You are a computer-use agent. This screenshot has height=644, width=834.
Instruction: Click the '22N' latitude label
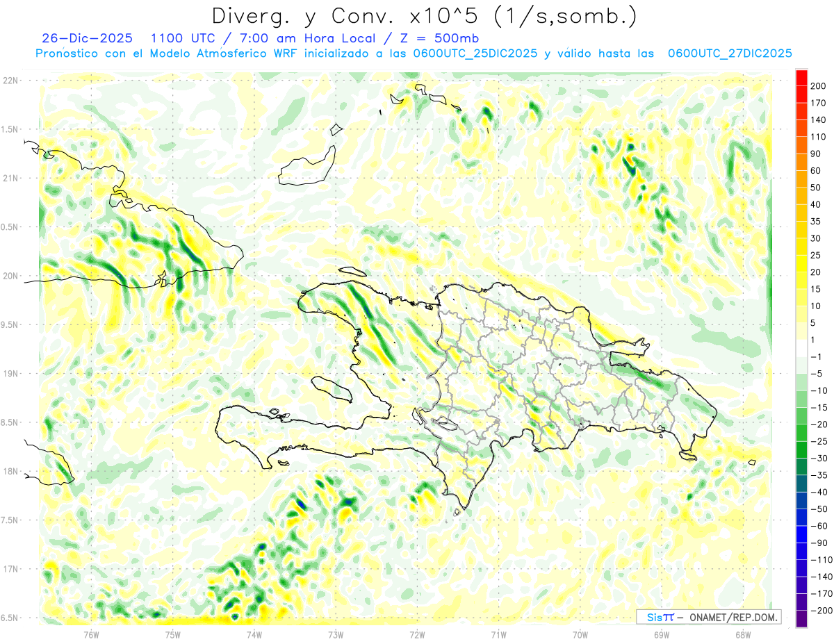(10, 81)
